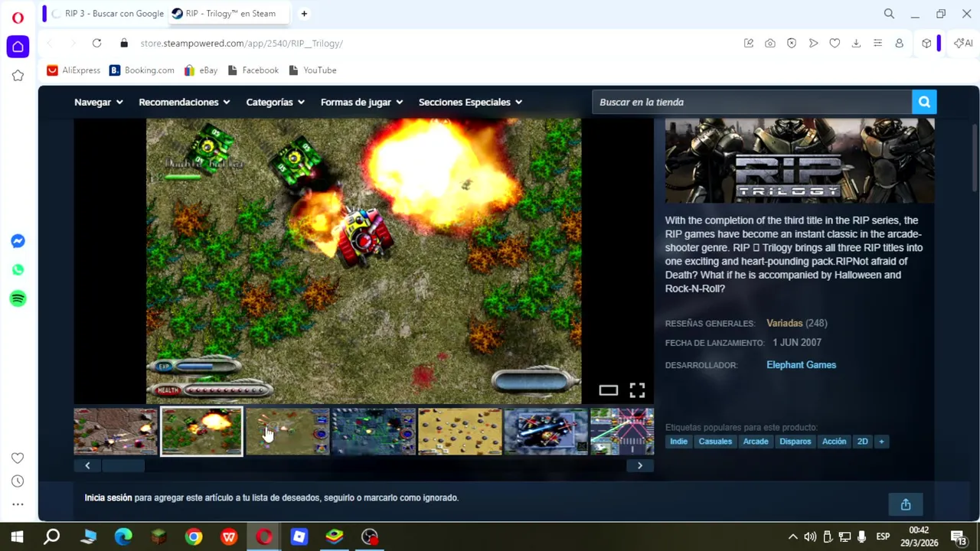This screenshot has height=551, width=980.
Task: Open the profile account icon
Action: pos(899,43)
